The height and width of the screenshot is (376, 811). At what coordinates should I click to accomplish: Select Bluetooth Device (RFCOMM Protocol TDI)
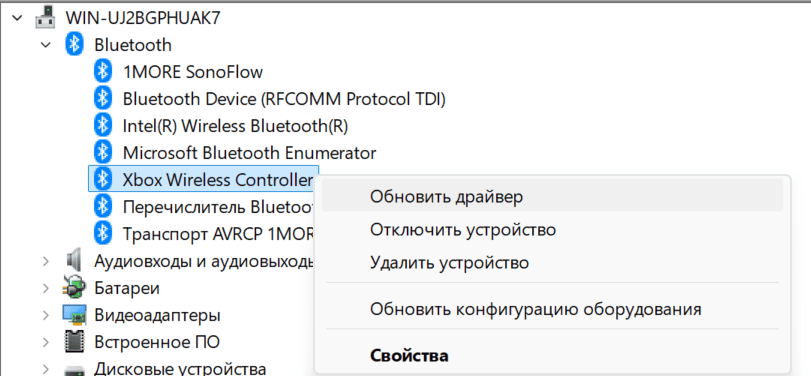(284, 98)
